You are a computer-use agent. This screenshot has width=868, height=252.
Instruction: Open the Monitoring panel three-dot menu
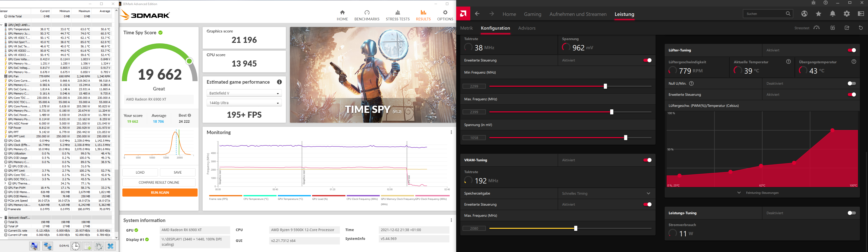(451, 132)
